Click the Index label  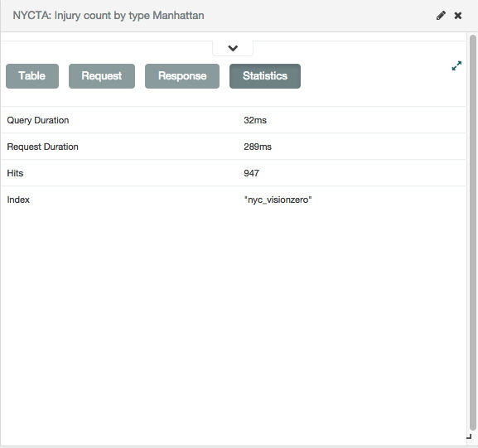18,200
